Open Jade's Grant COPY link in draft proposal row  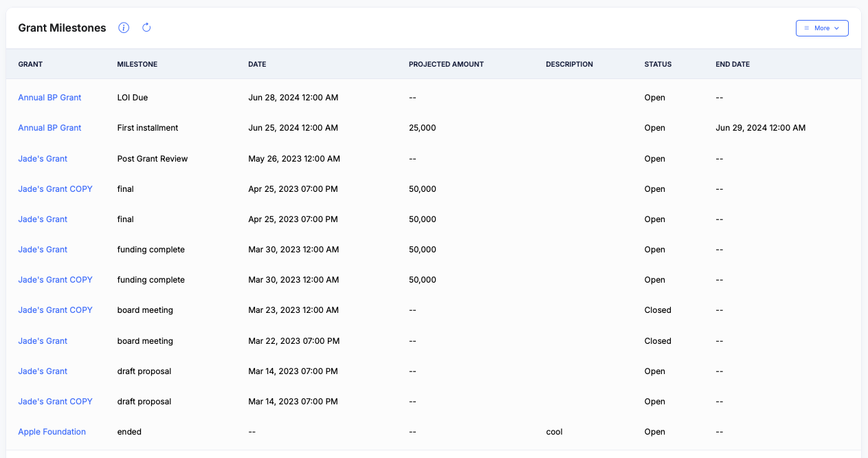click(x=55, y=402)
